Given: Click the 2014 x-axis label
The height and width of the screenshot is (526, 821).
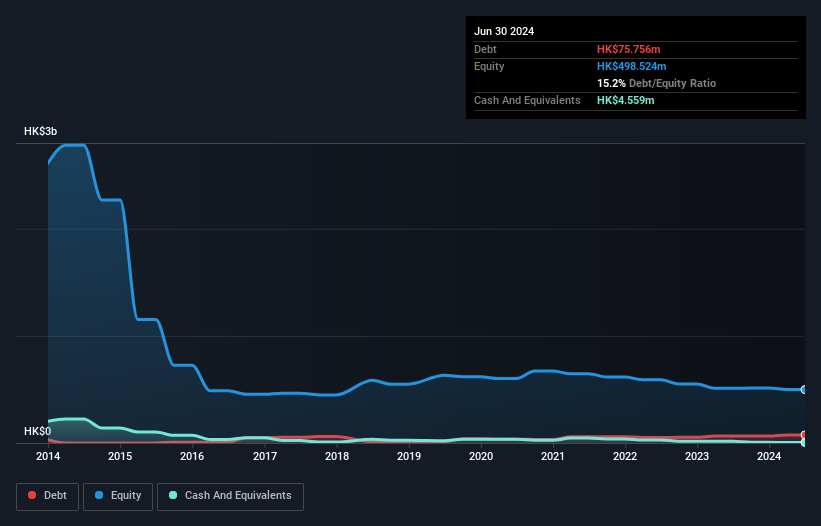Looking at the screenshot, I should (x=48, y=456).
